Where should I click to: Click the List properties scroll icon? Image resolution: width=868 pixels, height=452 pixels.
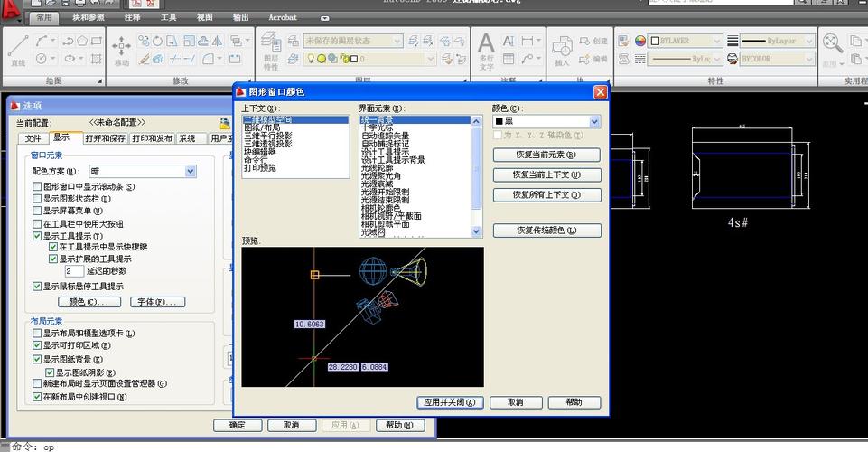624,59
